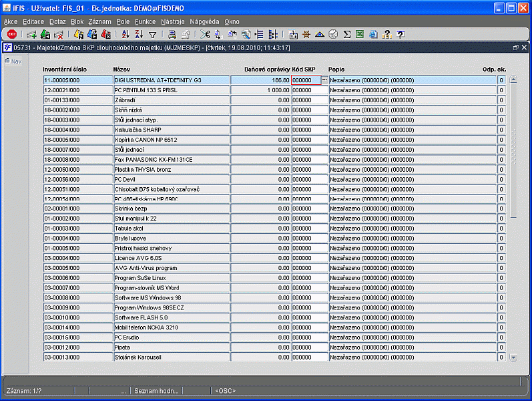Viewport: 532px width, 401px height.
Task: Click the yellow enter-query icon
Action: 79,34
